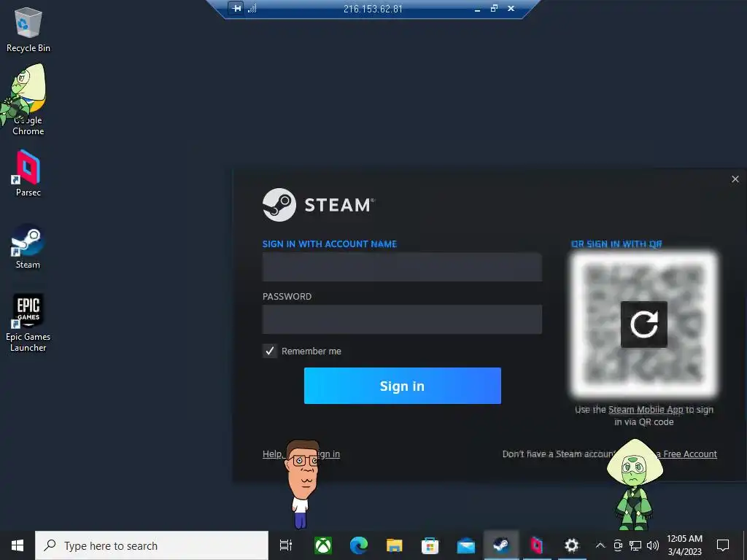Image resolution: width=747 pixels, height=560 pixels.
Task: Minimize the remote desktop session
Action: click(477, 9)
